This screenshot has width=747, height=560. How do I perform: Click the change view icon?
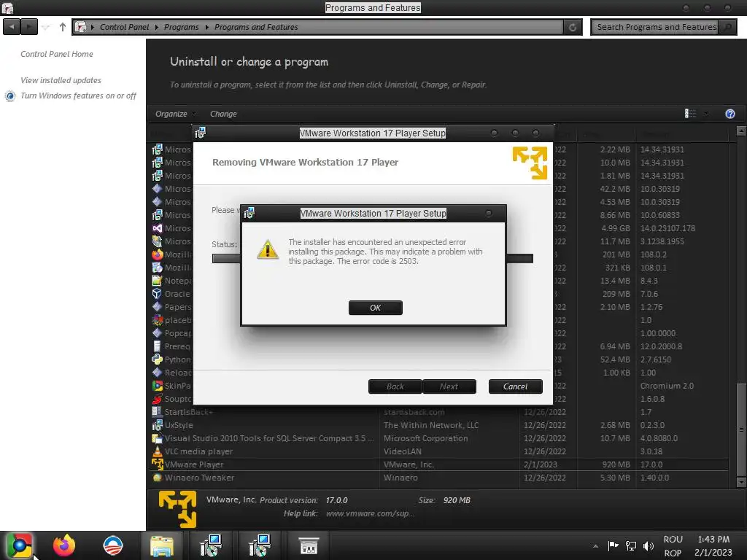click(690, 113)
